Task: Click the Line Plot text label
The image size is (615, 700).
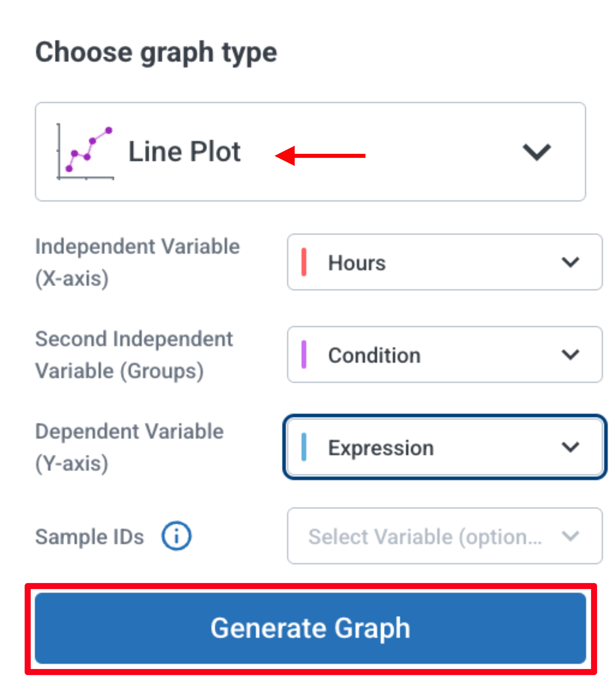Action: pos(184,151)
